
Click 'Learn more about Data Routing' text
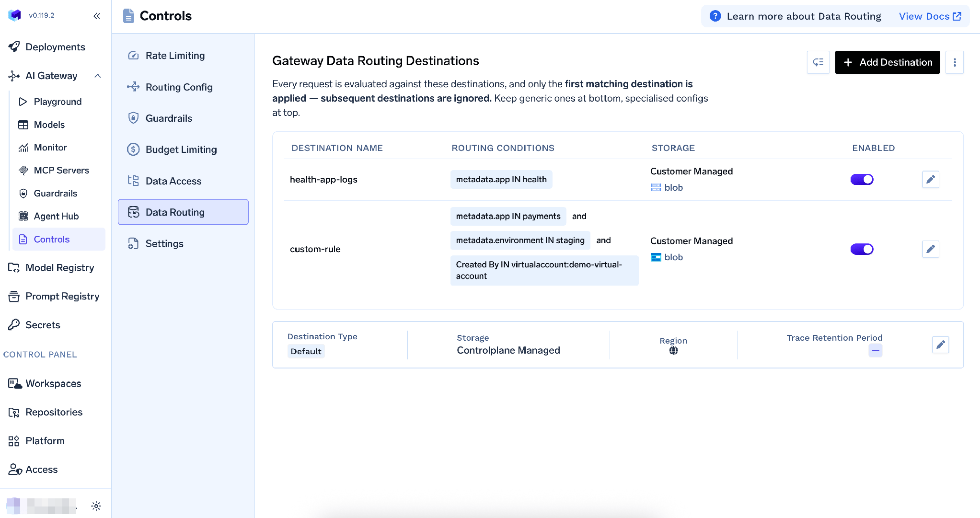click(x=804, y=16)
